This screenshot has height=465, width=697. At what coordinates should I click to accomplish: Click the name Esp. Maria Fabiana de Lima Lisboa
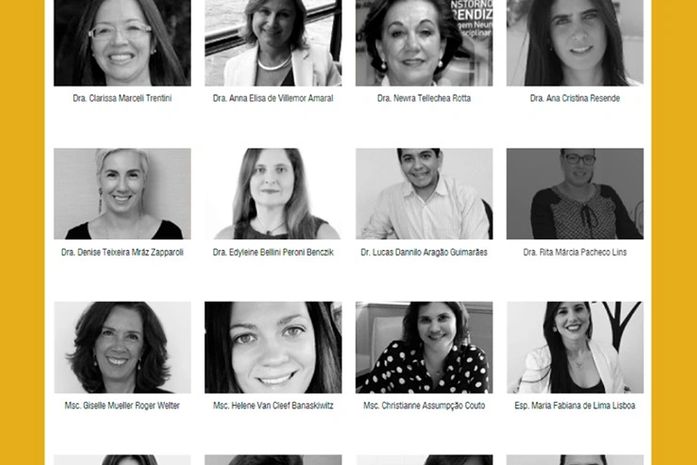[575, 405]
